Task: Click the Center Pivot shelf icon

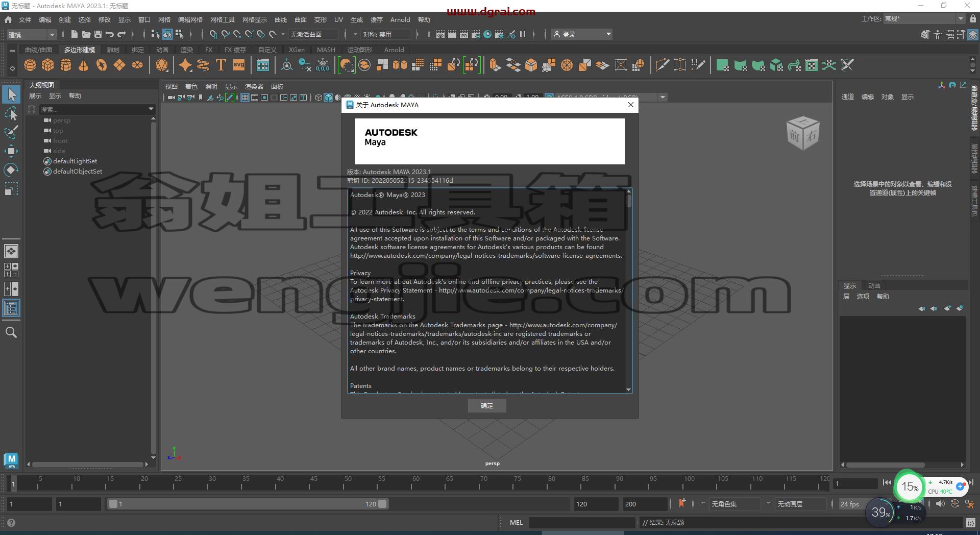Action: (287, 65)
